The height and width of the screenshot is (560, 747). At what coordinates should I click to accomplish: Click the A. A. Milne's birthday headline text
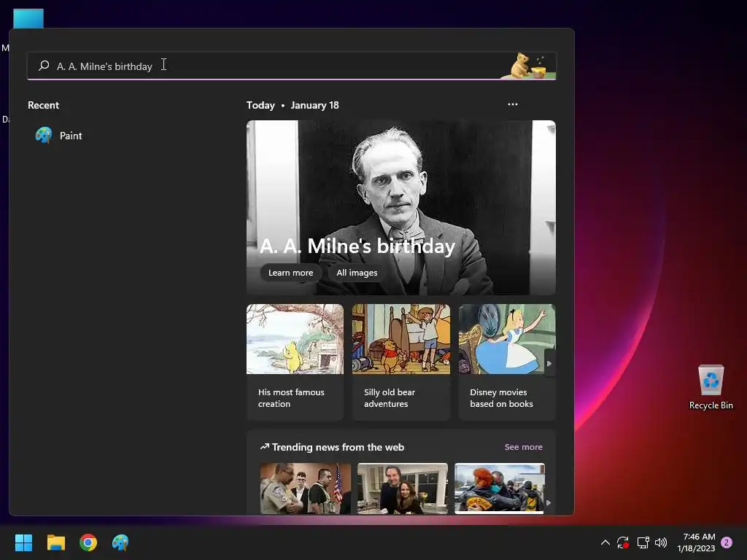pyautogui.click(x=357, y=246)
